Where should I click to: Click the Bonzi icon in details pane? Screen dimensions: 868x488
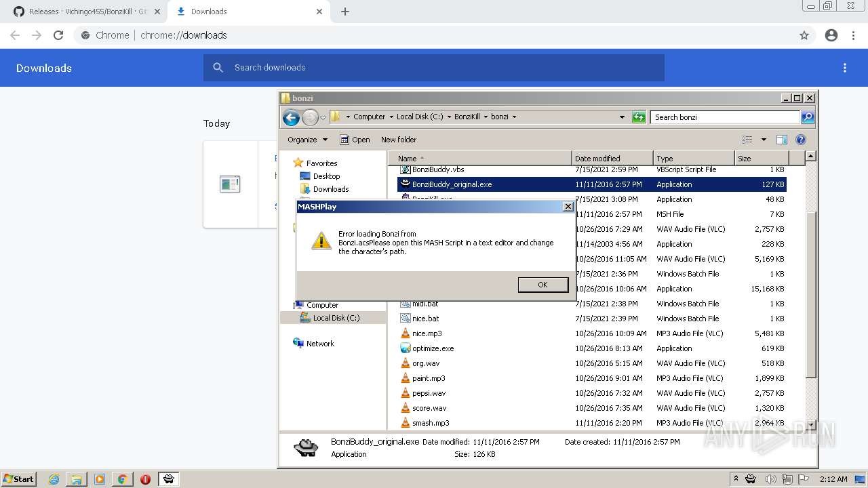[x=307, y=447]
